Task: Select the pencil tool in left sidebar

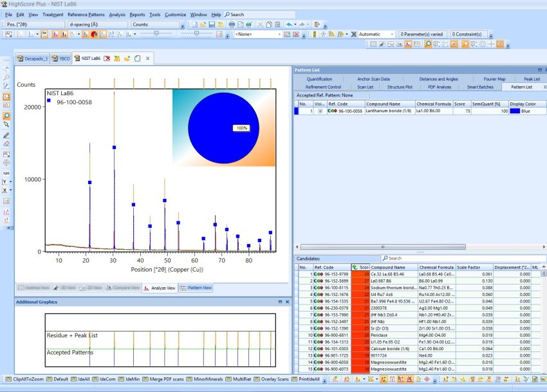Action: pyautogui.click(x=6, y=135)
